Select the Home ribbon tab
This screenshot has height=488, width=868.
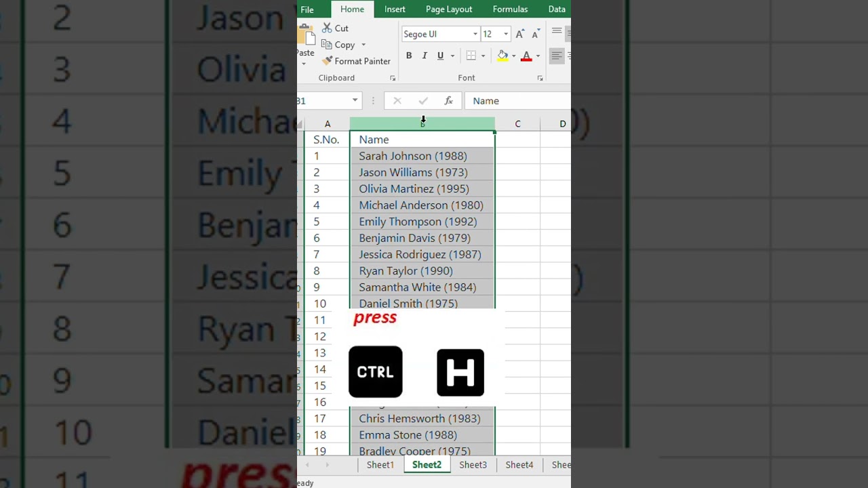click(352, 9)
